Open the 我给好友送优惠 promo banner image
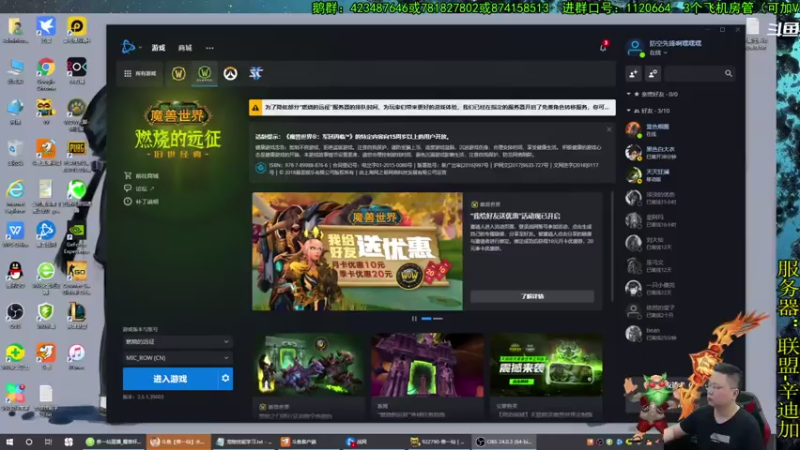Image resolution: width=800 pixels, height=450 pixels. (357, 251)
